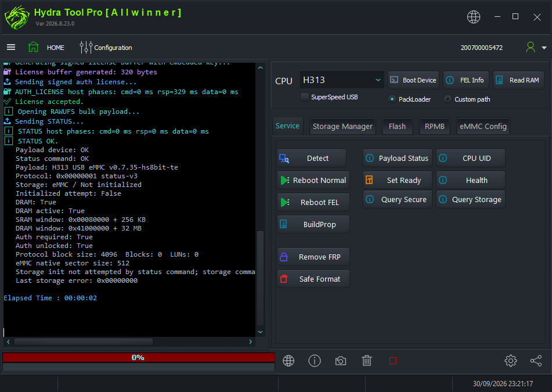Screen dimensions: 552x392
Task: Take a screenshot with camera icon
Action: click(340, 361)
